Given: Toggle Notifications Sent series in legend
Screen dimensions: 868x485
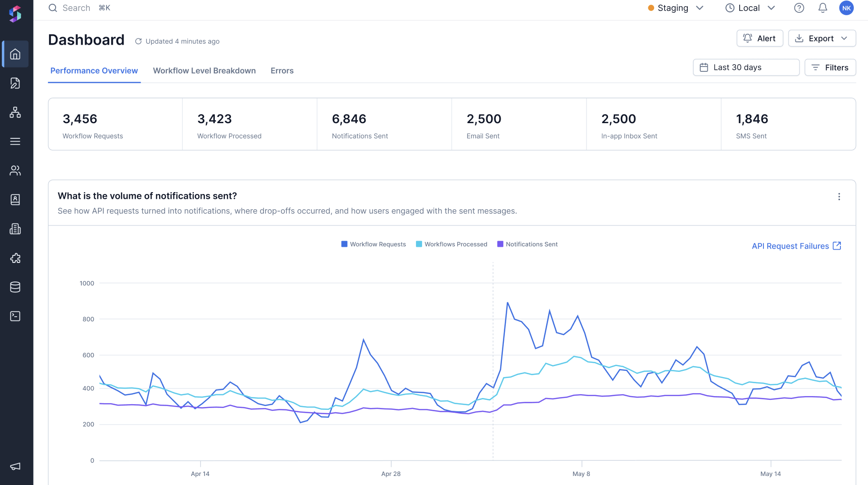Looking at the screenshot, I should click(x=527, y=244).
